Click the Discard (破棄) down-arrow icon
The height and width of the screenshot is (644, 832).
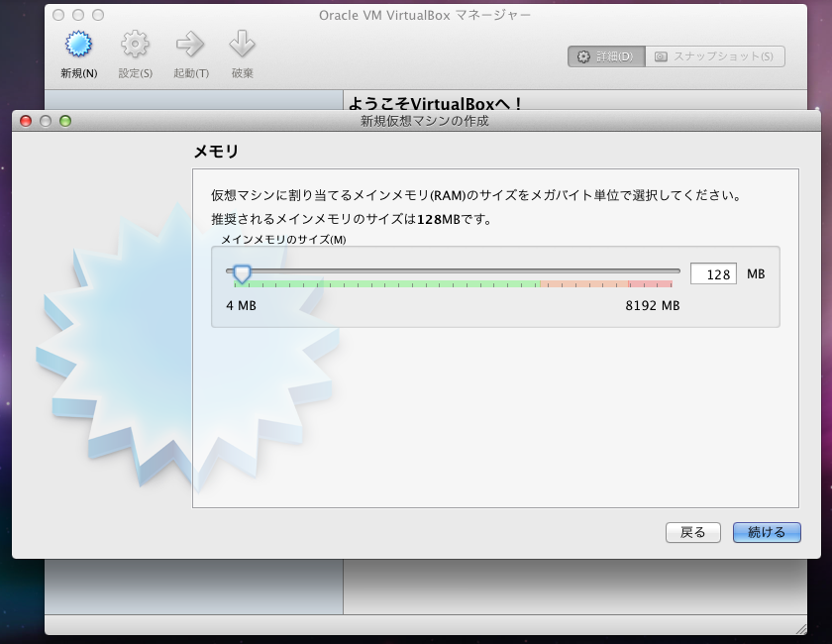(x=242, y=44)
